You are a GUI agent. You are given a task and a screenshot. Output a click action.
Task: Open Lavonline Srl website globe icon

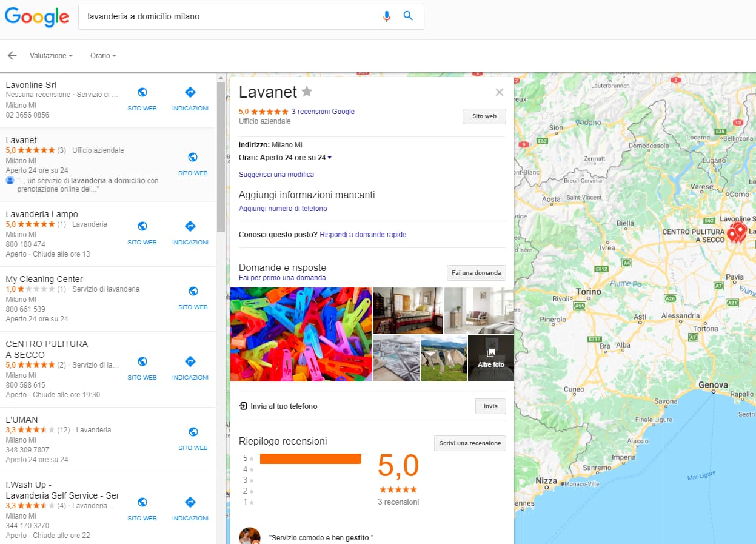click(142, 92)
